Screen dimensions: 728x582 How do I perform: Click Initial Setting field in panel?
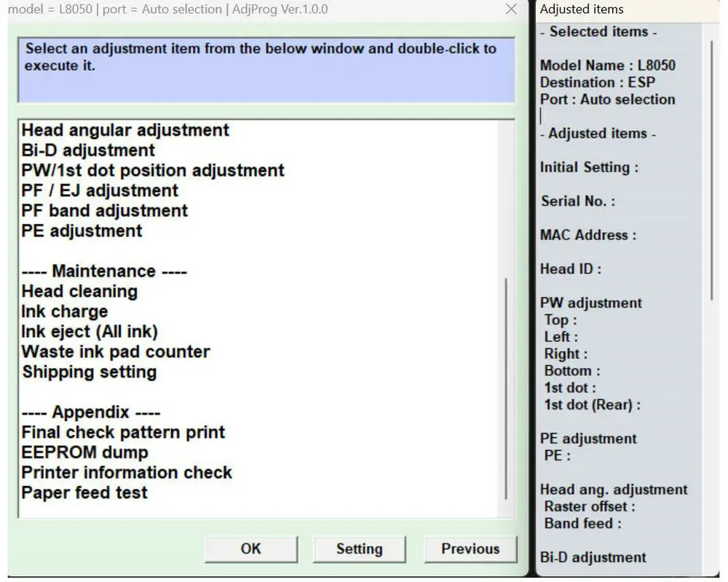[589, 167]
